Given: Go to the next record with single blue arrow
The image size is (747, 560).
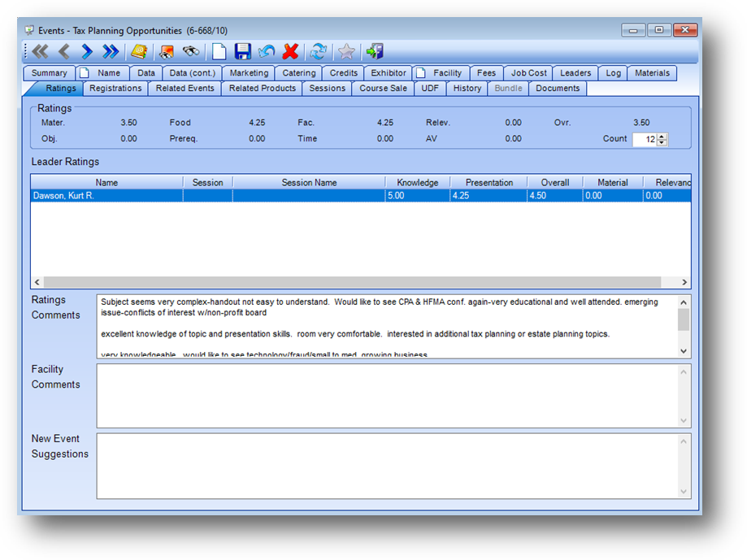Looking at the screenshot, I should pos(87,51).
